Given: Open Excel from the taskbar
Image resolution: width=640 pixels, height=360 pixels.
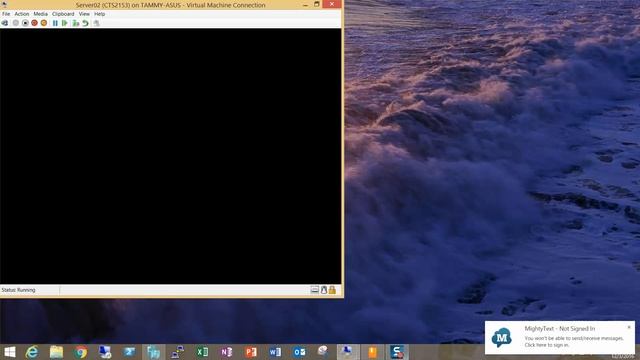Looking at the screenshot, I should pos(202,352).
